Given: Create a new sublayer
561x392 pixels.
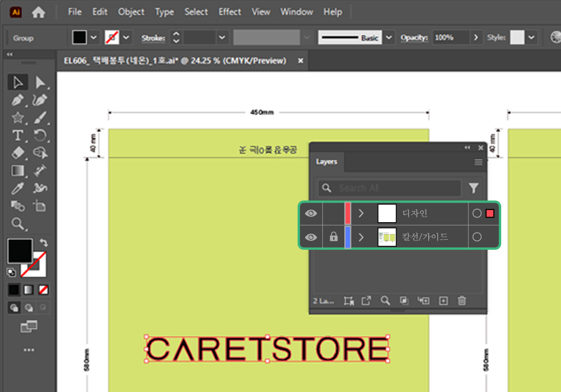Looking at the screenshot, I should 424,301.
